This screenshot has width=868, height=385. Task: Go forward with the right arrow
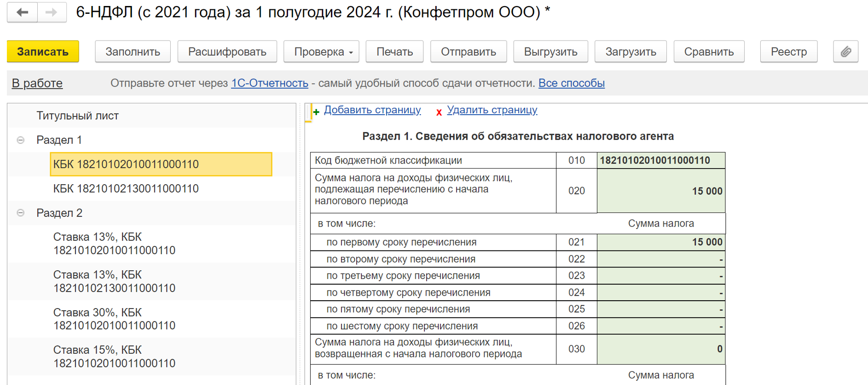pyautogui.click(x=52, y=12)
